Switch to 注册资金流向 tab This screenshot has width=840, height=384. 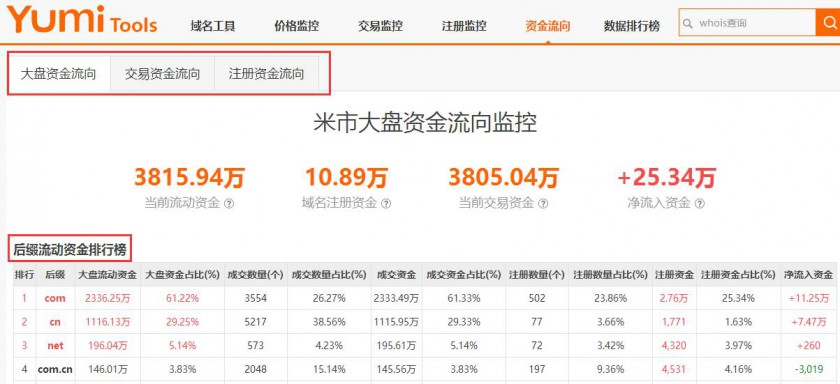(266, 74)
